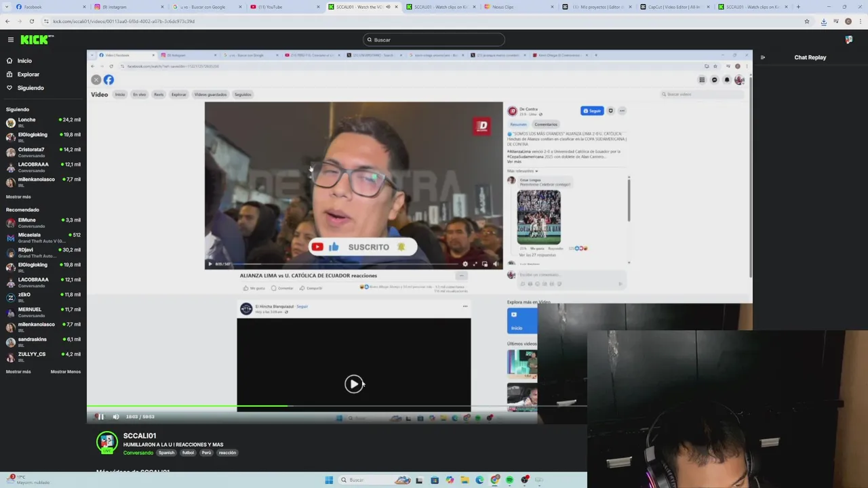Click Reels filter in Facebook Video
Image resolution: width=868 pixels, height=488 pixels.
coord(159,94)
